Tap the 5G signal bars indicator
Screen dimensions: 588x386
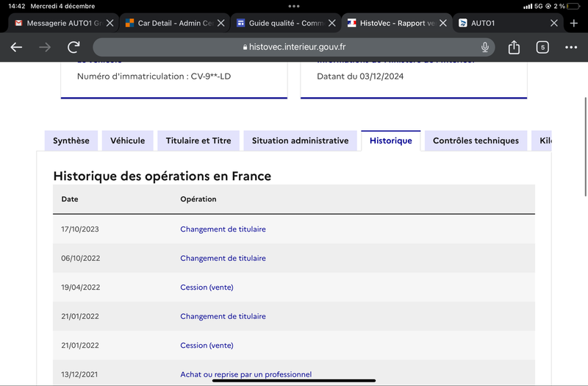pos(528,6)
